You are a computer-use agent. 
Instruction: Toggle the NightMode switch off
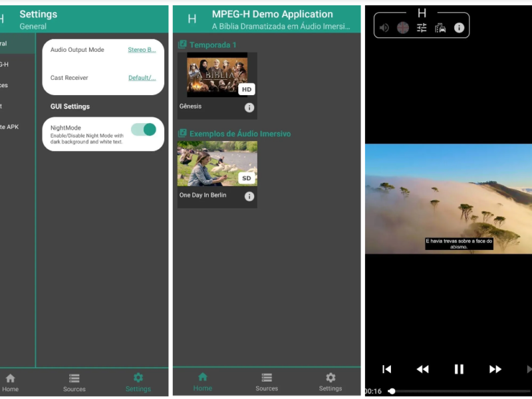pos(144,130)
